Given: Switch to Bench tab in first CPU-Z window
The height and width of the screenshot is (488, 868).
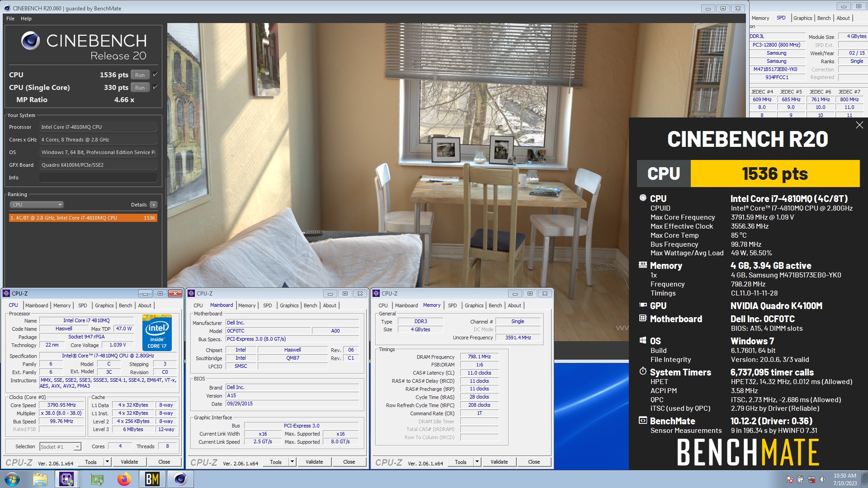Looking at the screenshot, I should 125,305.
